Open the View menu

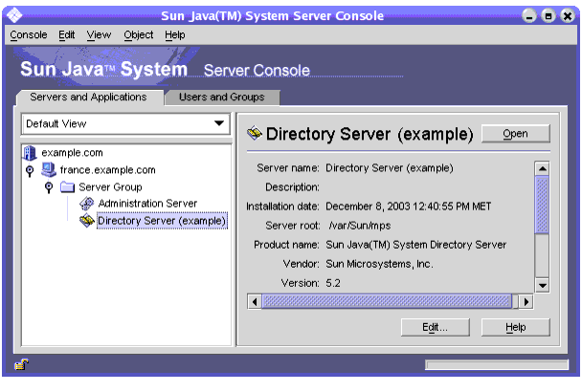pos(99,34)
